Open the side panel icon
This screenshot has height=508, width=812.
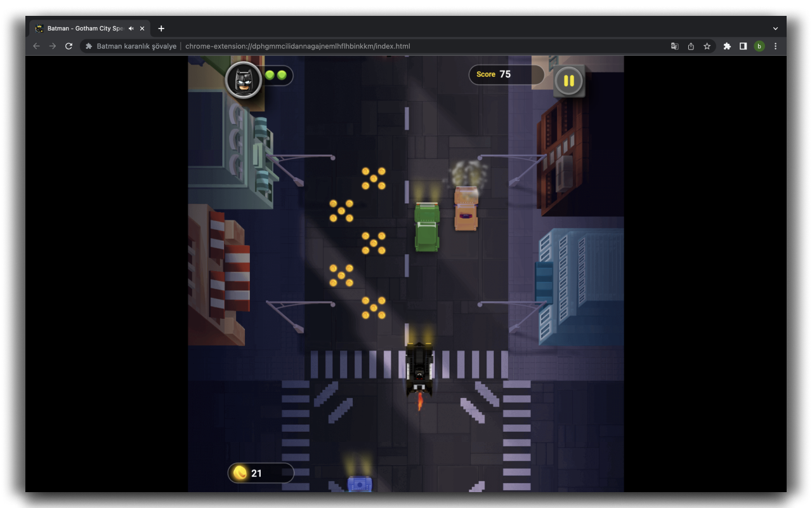pyautogui.click(x=743, y=46)
